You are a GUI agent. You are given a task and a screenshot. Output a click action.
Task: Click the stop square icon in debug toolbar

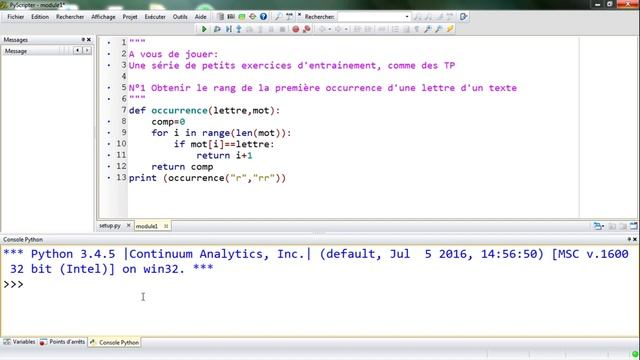282,29
